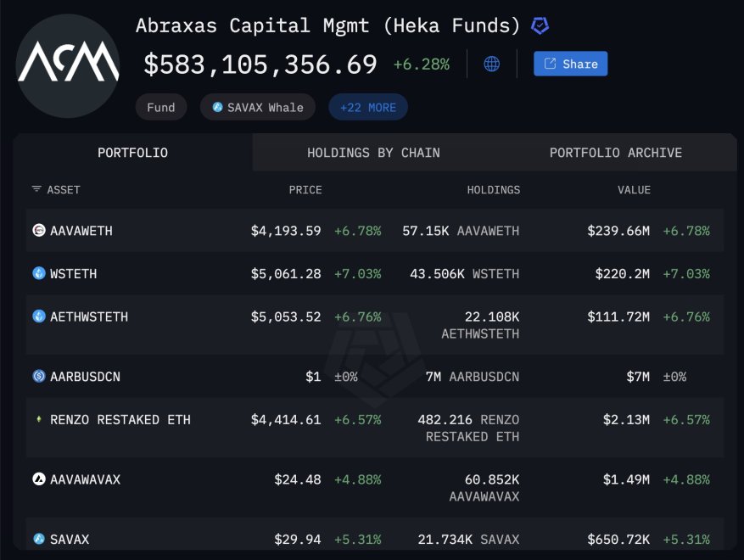This screenshot has width=744, height=560.
Task: Open the WSTETH asset name link
Action: pos(73,274)
